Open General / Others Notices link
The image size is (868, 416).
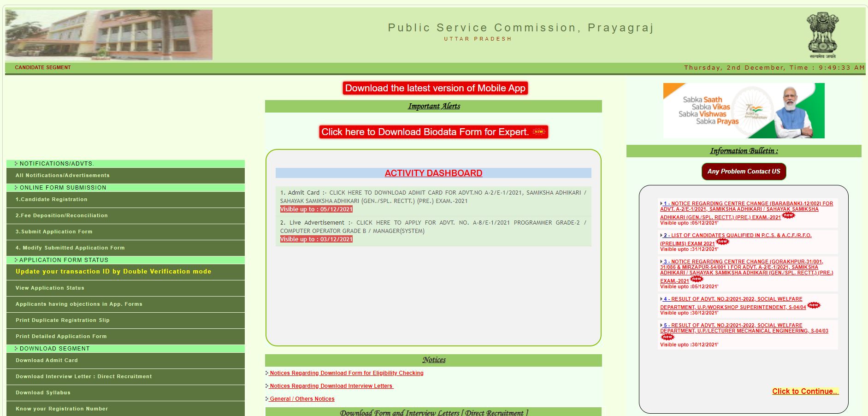(x=302, y=399)
